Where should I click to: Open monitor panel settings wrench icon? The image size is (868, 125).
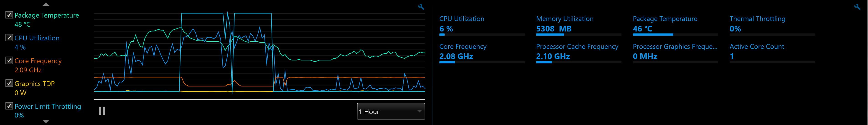click(x=858, y=7)
